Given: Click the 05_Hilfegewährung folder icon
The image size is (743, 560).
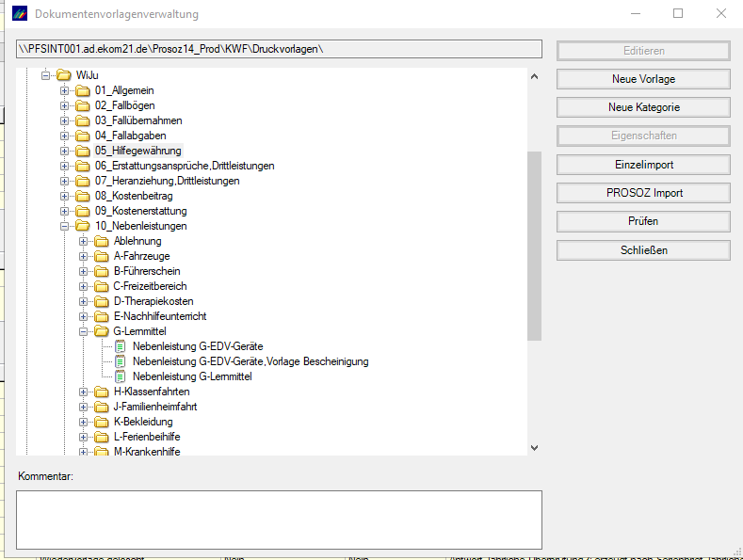Looking at the screenshot, I should pyautogui.click(x=83, y=151).
